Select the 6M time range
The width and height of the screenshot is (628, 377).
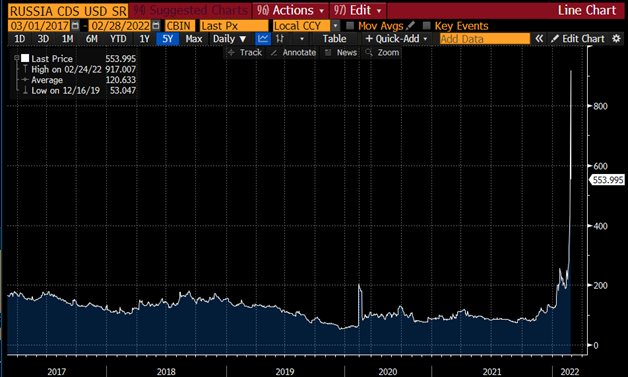pos(92,39)
